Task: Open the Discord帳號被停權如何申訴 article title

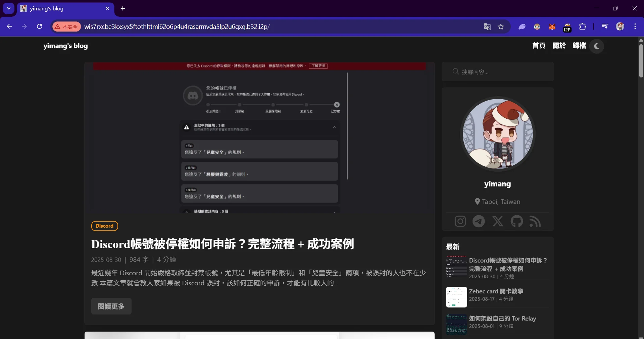Action: [222, 244]
